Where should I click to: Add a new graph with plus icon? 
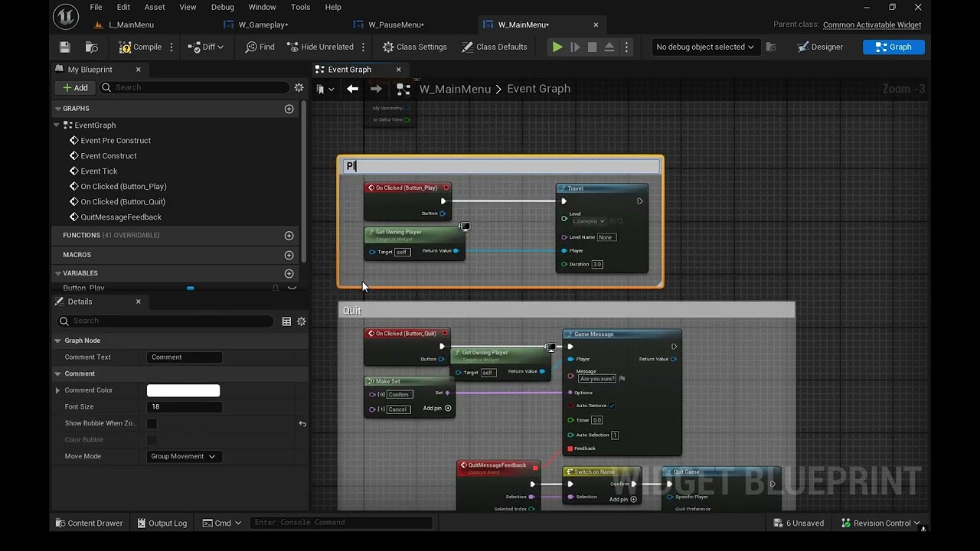click(x=289, y=109)
